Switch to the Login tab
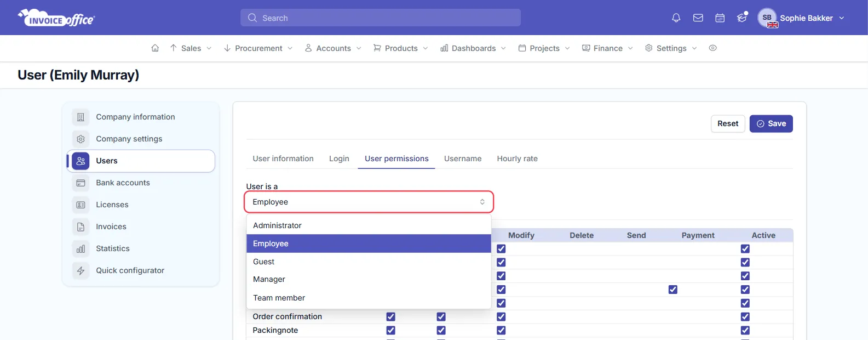This screenshot has width=868, height=340. pyautogui.click(x=339, y=158)
